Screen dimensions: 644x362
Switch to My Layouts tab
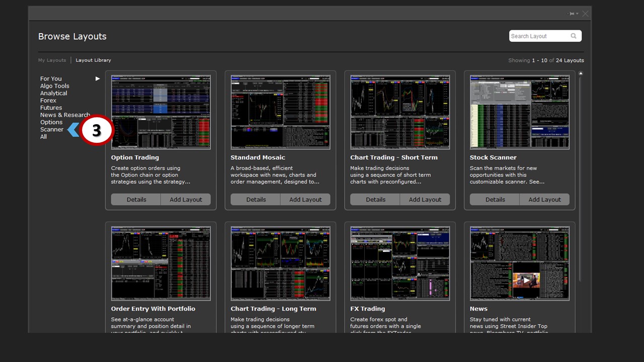coord(52,60)
